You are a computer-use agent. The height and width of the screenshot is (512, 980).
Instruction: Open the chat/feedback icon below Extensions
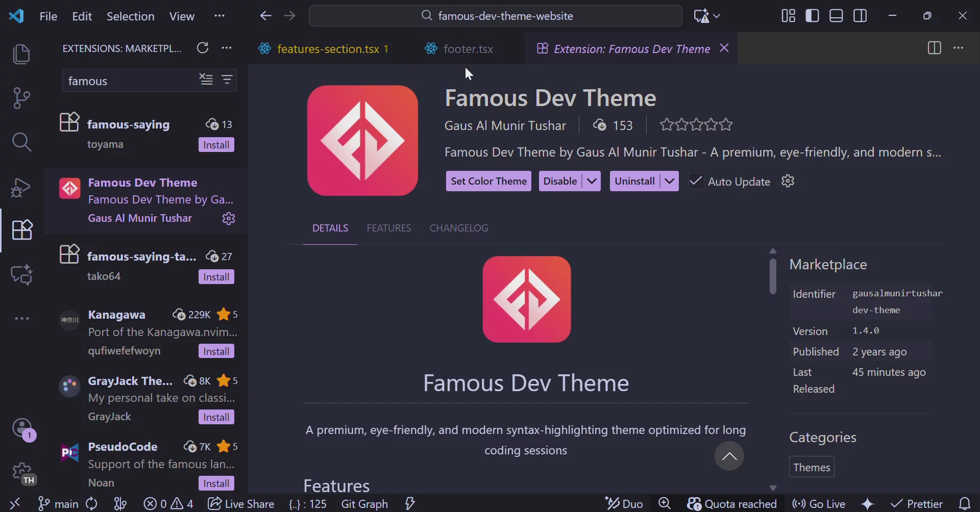point(22,274)
